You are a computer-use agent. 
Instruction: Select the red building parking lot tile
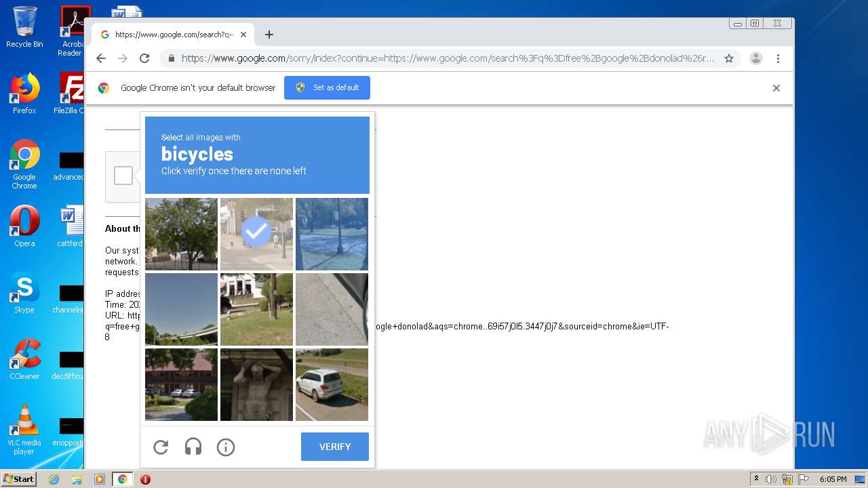(181, 384)
